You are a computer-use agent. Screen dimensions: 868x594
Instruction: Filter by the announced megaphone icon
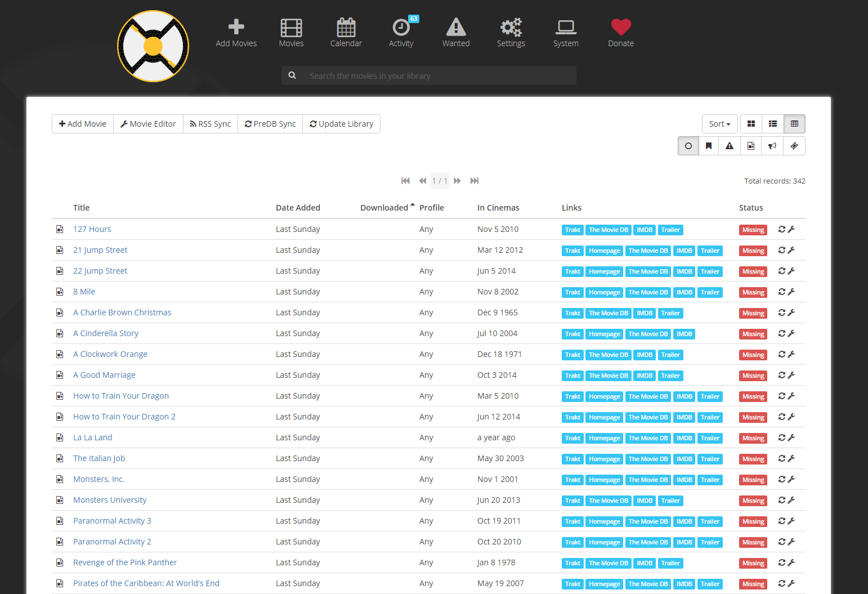click(772, 146)
